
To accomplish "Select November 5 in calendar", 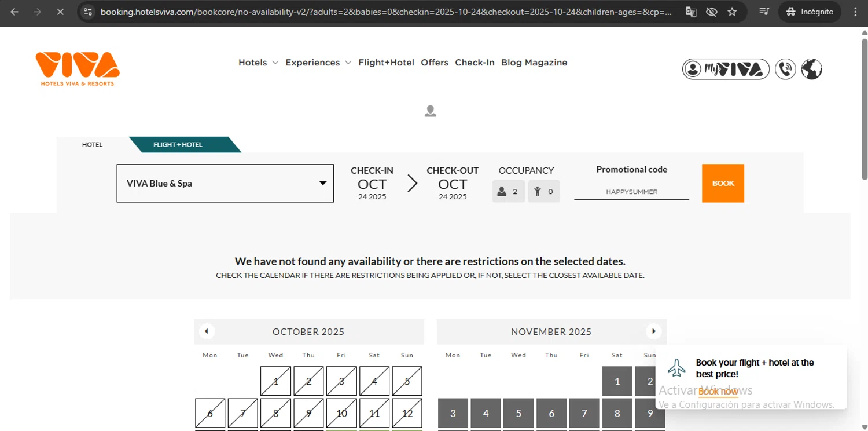I will [x=518, y=413].
